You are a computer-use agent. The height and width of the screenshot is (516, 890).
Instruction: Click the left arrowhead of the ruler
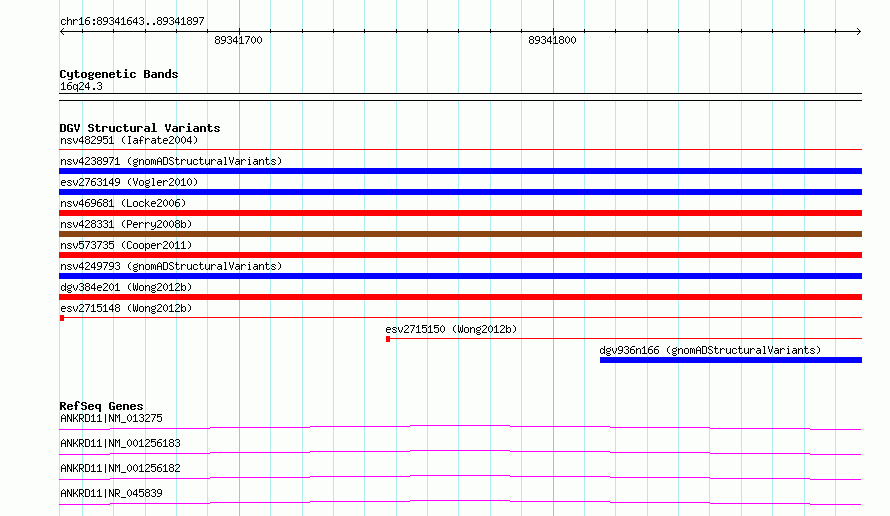tap(62, 31)
